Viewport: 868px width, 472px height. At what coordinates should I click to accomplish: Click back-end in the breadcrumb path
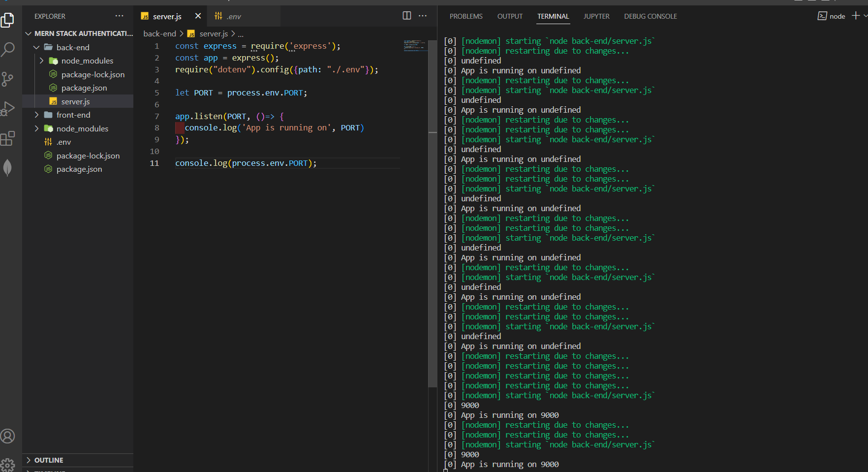click(159, 33)
